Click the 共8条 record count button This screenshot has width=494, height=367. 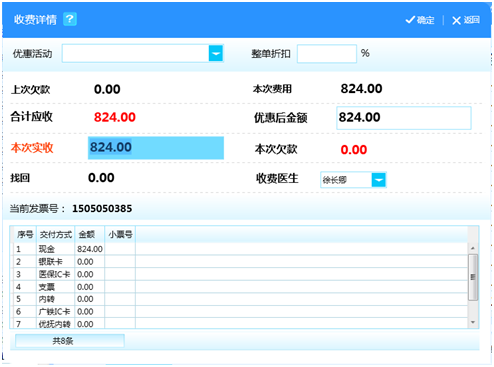[x=70, y=341]
